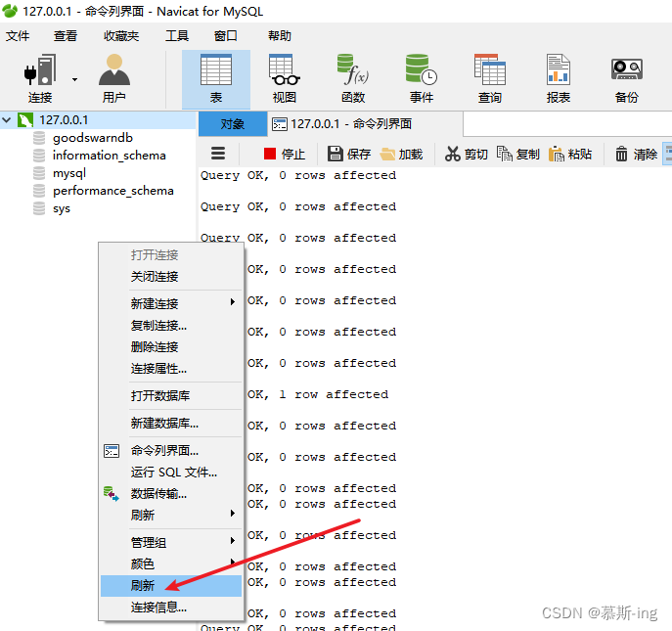
Task: Open the 工具 menu in menu bar
Action: (177, 35)
